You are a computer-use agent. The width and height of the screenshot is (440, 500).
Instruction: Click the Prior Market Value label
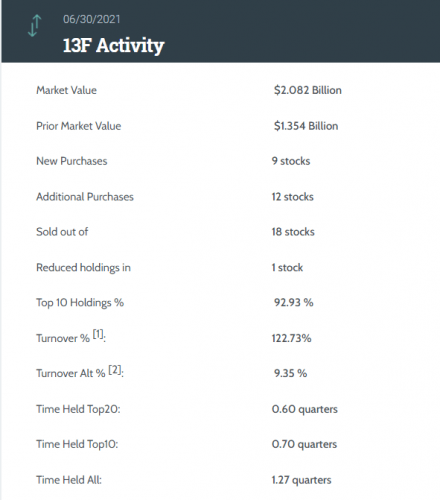78,126
